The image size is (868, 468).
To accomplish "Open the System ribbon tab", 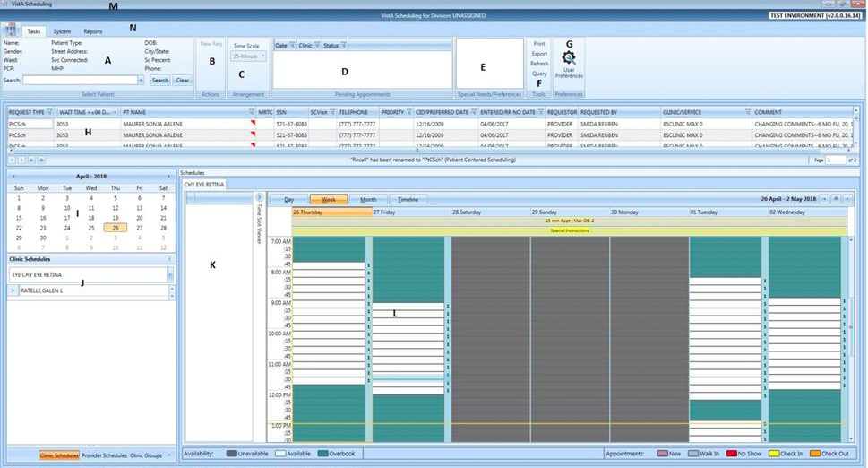I will pyautogui.click(x=62, y=31).
